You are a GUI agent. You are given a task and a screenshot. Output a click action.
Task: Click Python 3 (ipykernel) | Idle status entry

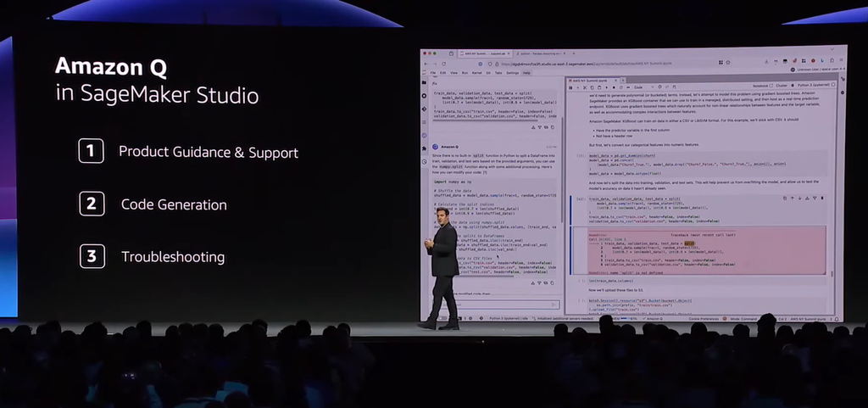click(509, 319)
